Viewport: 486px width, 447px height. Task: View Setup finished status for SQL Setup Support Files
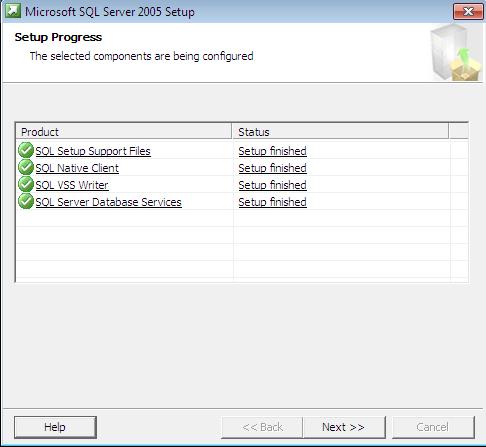click(x=272, y=151)
